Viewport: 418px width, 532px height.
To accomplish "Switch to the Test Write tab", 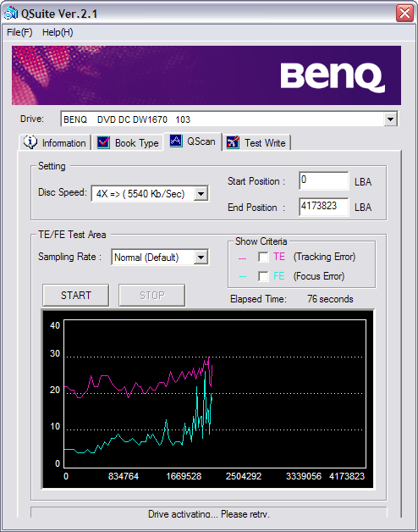I will 257,142.
